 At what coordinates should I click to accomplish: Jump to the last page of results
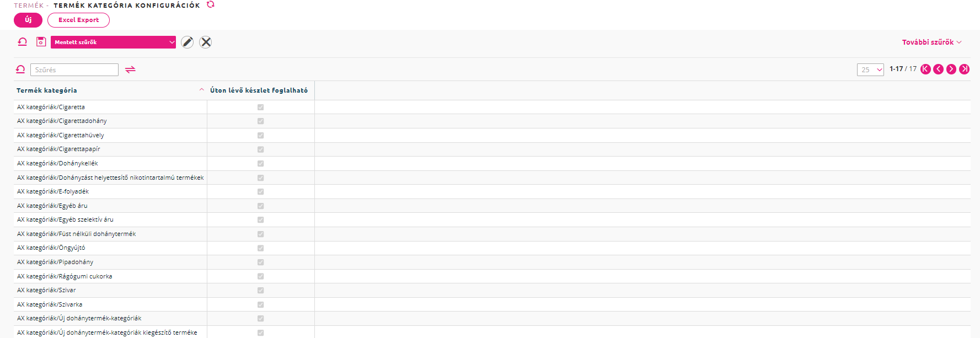coord(964,69)
